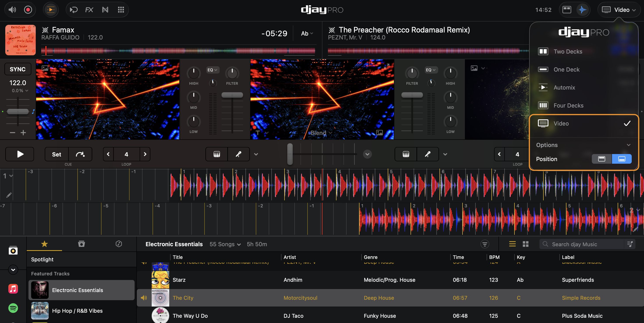Image resolution: width=644 pixels, height=323 pixels.
Task: Open the Apple Music source icon
Action: click(x=13, y=289)
